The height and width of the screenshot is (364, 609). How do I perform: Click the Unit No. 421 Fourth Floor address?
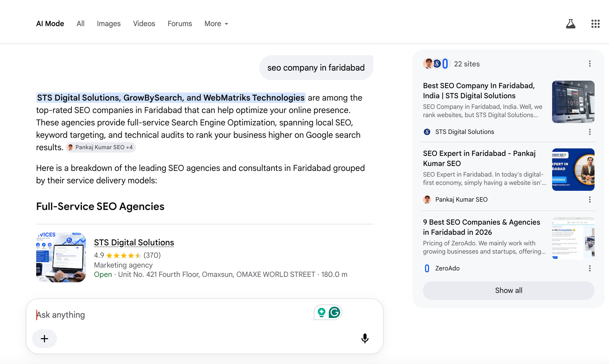click(x=217, y=274)
